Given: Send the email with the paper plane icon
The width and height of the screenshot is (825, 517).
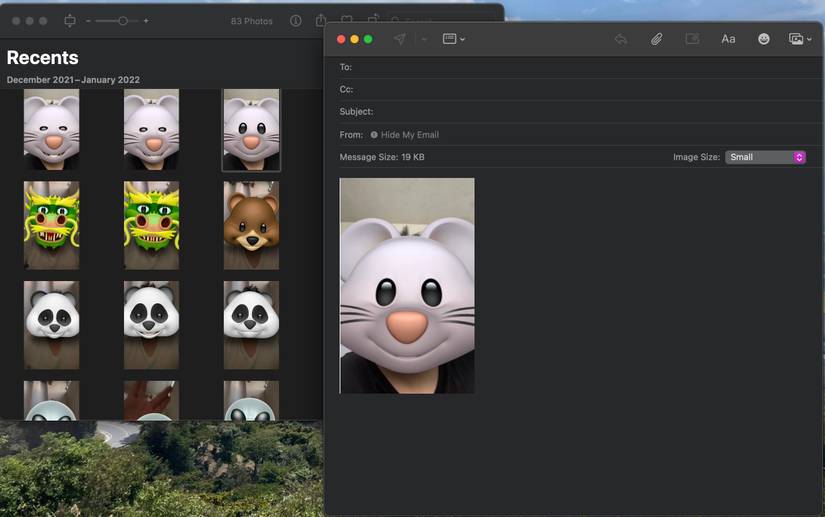Looking at the screenshot, I should (400, 39).
